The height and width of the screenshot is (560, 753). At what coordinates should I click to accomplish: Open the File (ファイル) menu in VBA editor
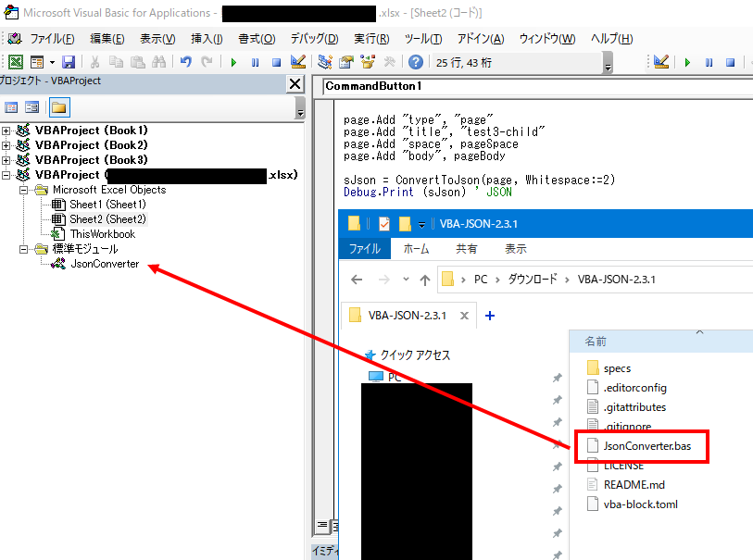[52, 38]
